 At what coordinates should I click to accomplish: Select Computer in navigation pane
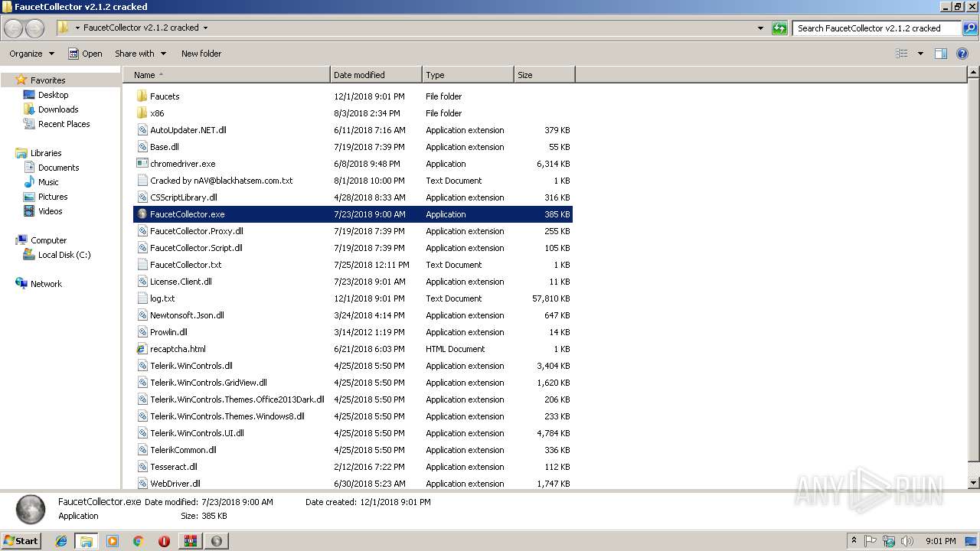[48, 240]
